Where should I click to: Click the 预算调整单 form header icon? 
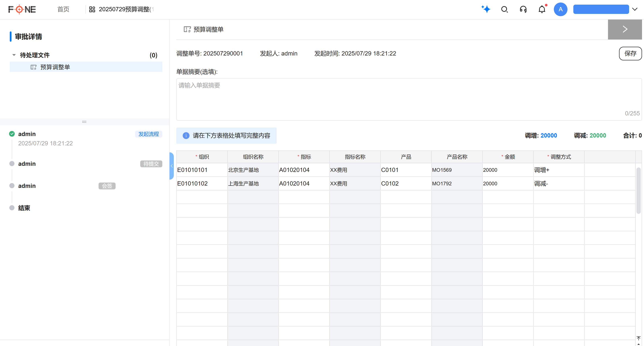(x=187, y=29)
